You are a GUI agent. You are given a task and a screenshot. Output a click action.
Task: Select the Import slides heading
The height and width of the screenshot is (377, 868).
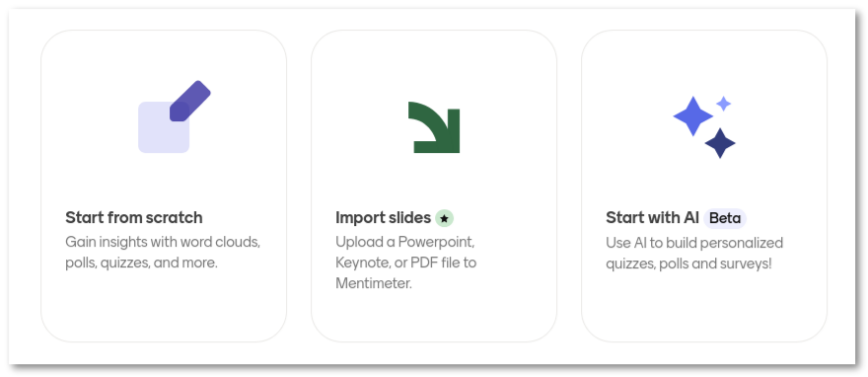pyautogui.click(x=383, y=217)
